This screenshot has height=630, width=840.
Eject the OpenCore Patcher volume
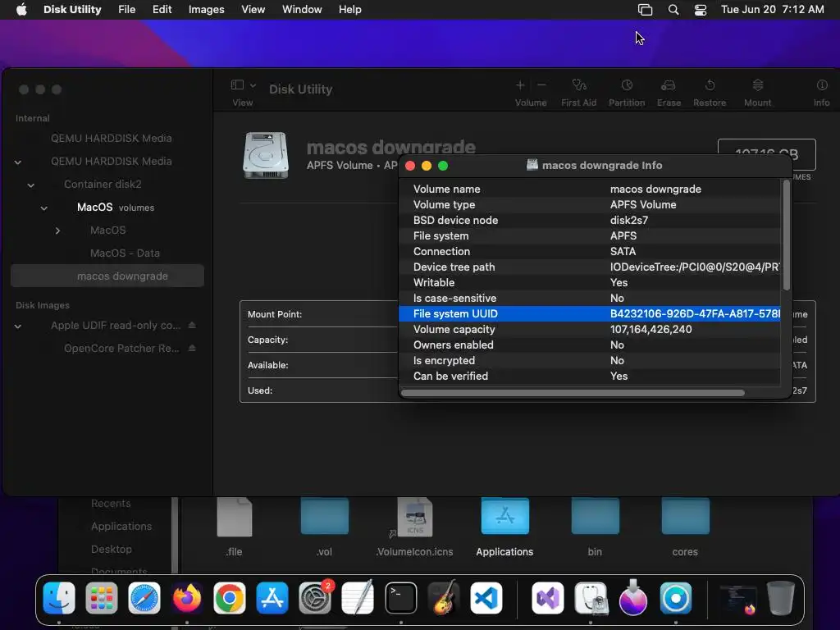click(x=192, y=348)
